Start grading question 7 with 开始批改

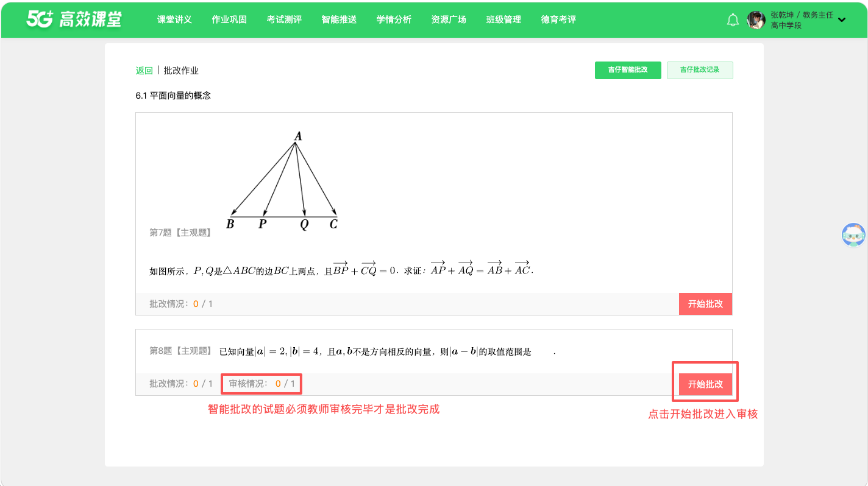705,304
